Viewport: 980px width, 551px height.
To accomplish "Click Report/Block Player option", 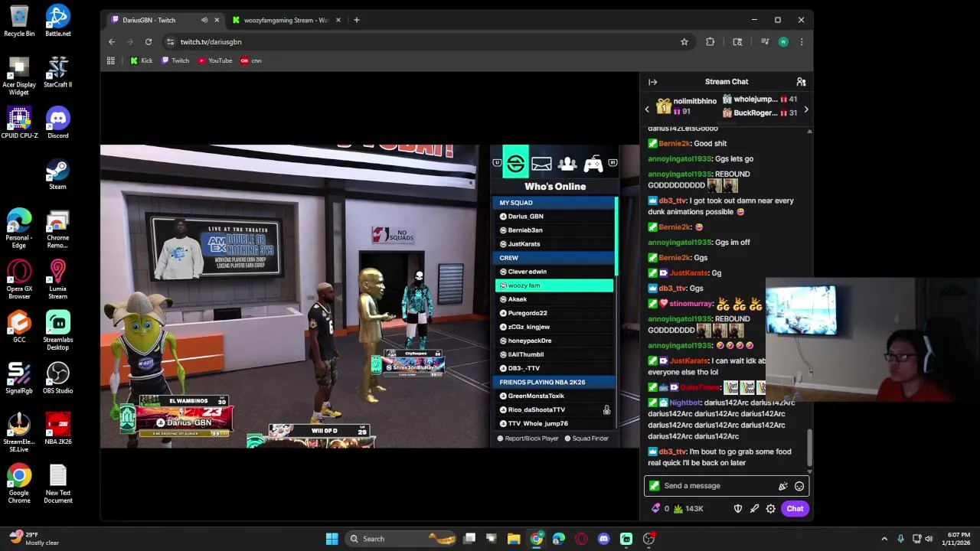I will point(528,439).
